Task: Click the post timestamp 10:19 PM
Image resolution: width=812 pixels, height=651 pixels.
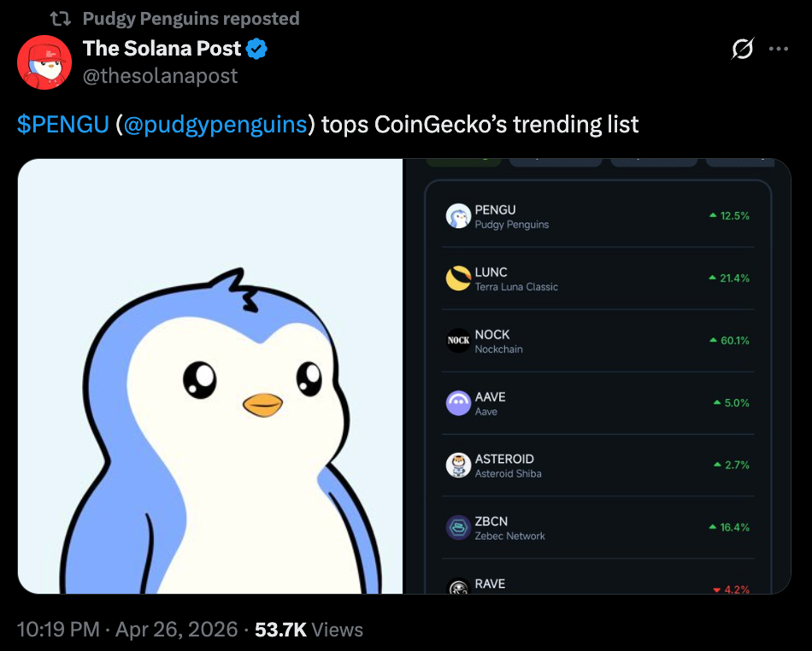Action: pyautogui.click(x=57, y=630)
